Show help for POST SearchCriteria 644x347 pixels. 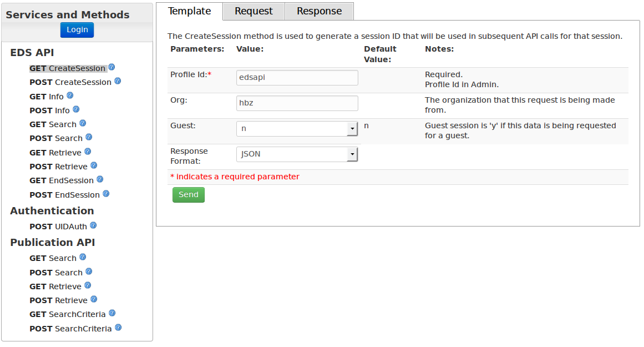coord(118,328)
